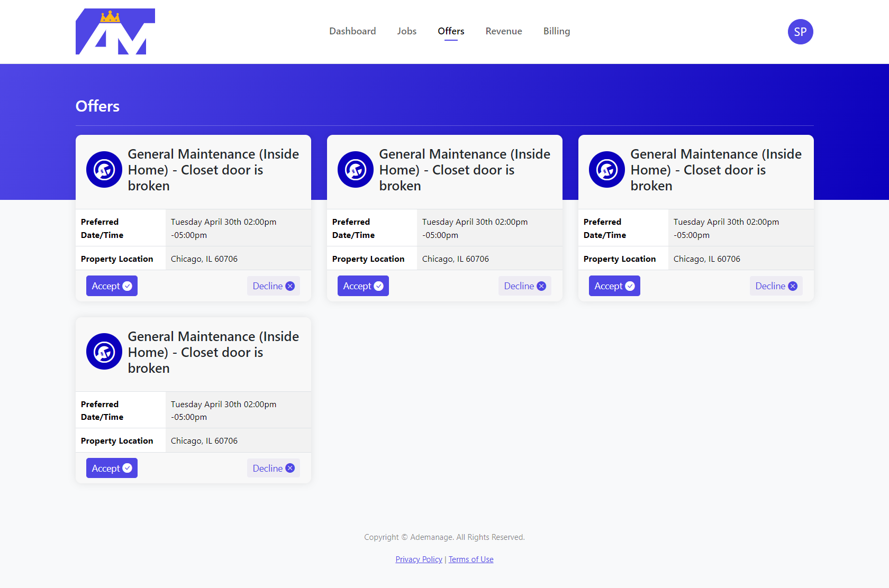Click the maintenance icon on top-middle offer card
The height and width of the screenshot is (588, 889).
(x=356, y=170)
